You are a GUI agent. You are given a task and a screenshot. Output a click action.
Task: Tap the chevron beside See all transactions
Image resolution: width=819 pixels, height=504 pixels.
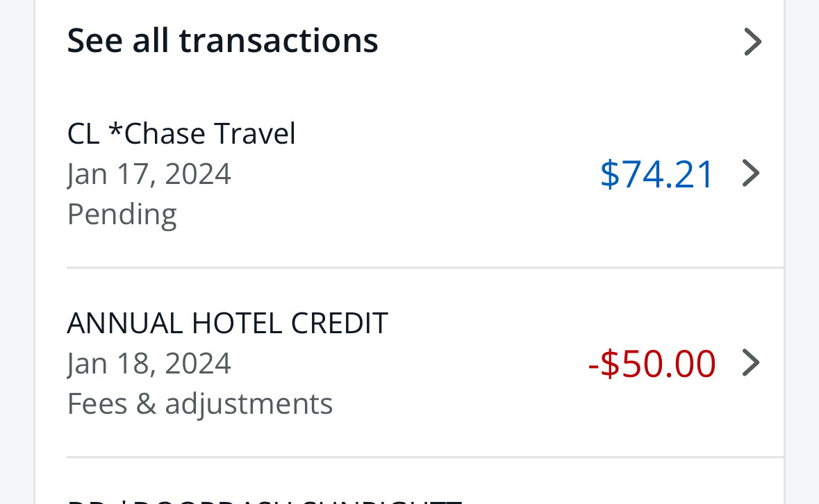click(x=752, y=42)
